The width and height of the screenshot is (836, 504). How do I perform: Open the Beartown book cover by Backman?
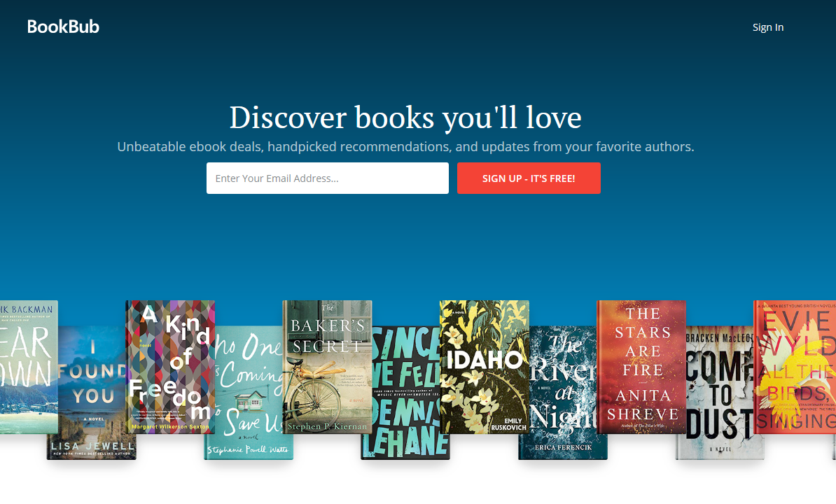pos(29,367)
